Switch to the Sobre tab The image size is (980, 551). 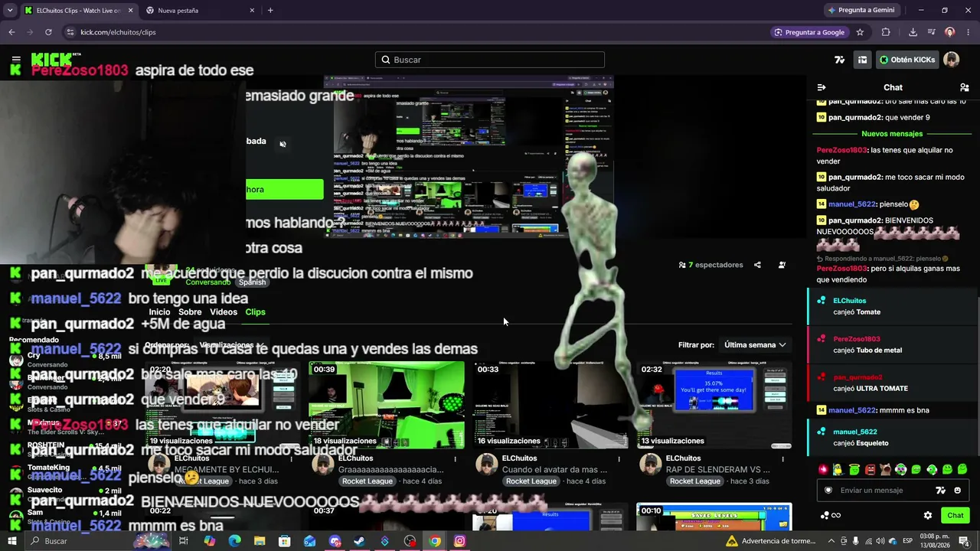point(190,312)
